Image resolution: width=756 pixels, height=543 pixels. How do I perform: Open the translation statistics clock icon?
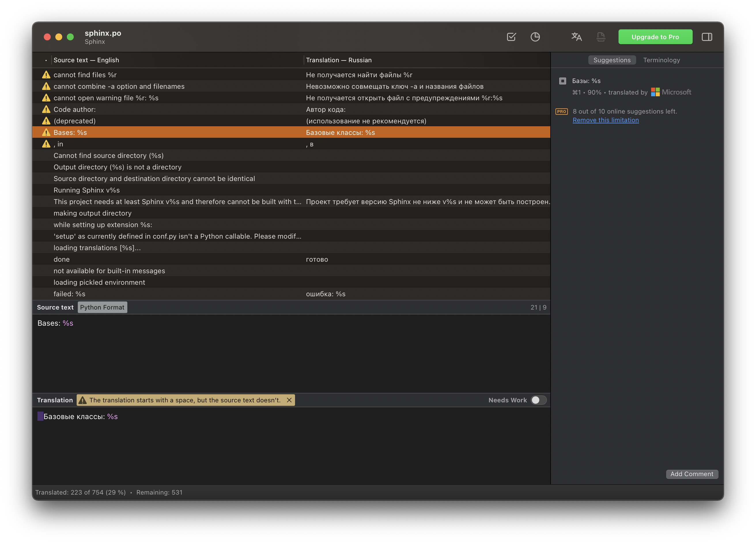[535, 37]
